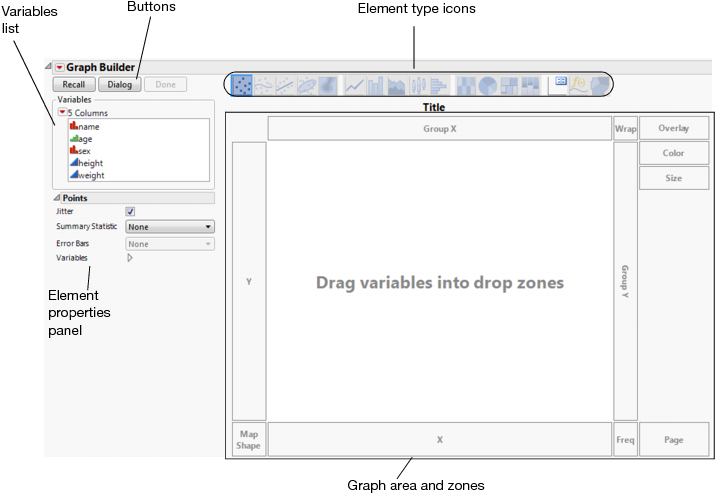The image size is (716, 497).
Task: Click the Done button
Action: pos(165,85)
